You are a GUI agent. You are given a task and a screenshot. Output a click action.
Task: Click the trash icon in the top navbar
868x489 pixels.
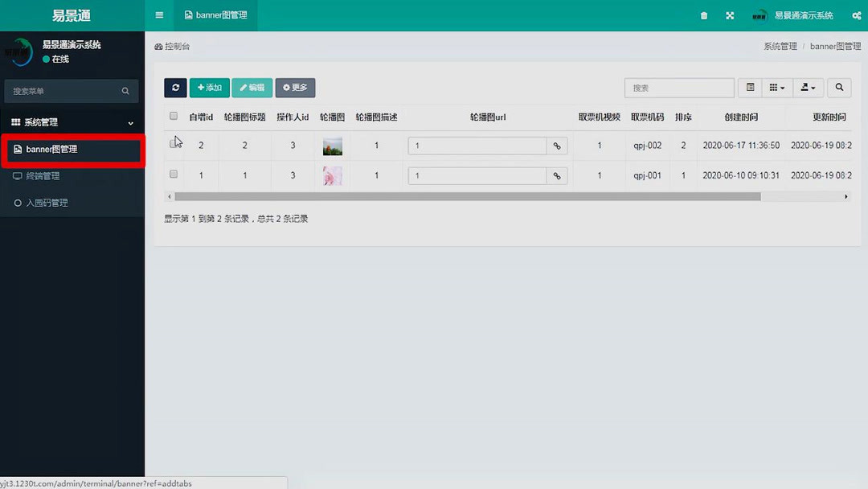tap(703, 15)
